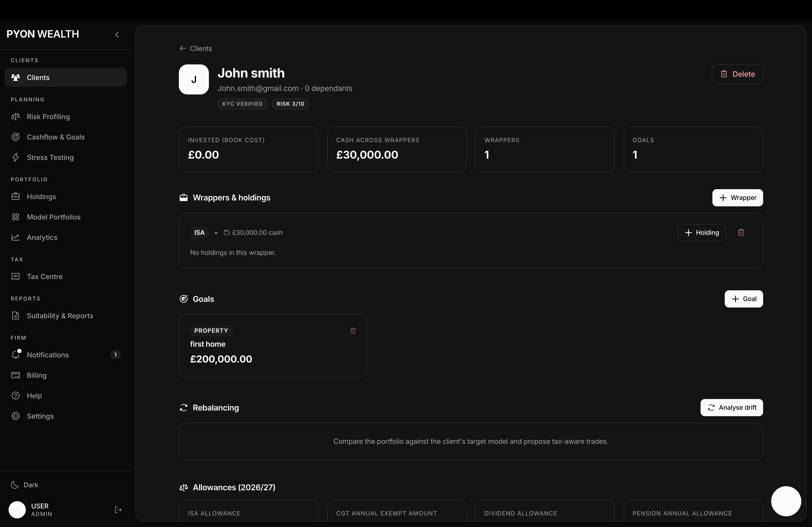Delete the first home goal with its trash icon
The image size is (812, 527).
353,331
